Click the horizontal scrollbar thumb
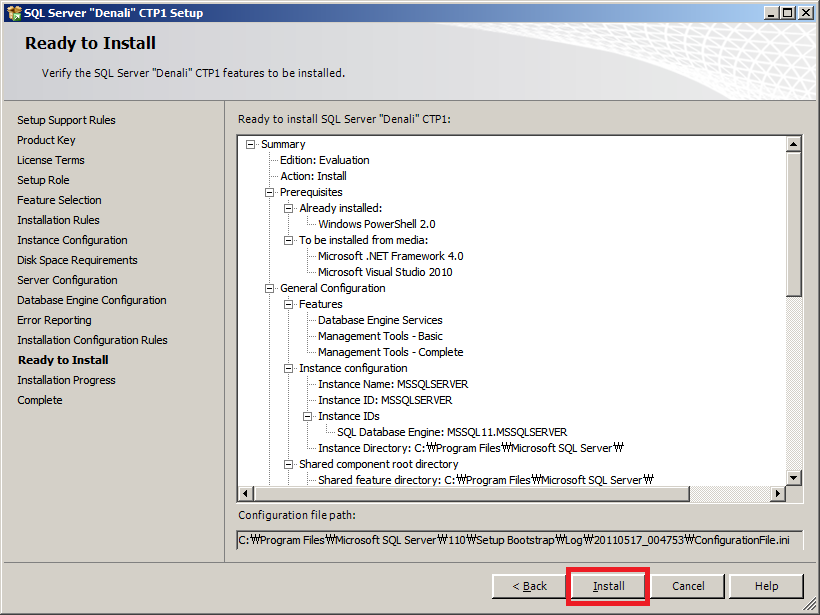Screen dimensions: 820x615 coord(472,493)
